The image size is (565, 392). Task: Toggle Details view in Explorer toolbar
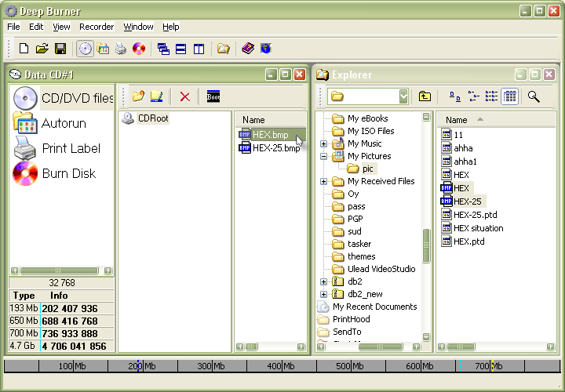click(510, 96)
